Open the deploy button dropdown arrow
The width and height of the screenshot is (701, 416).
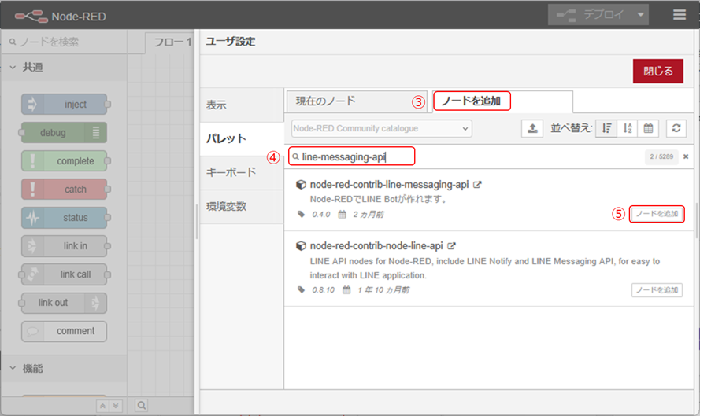641,16
